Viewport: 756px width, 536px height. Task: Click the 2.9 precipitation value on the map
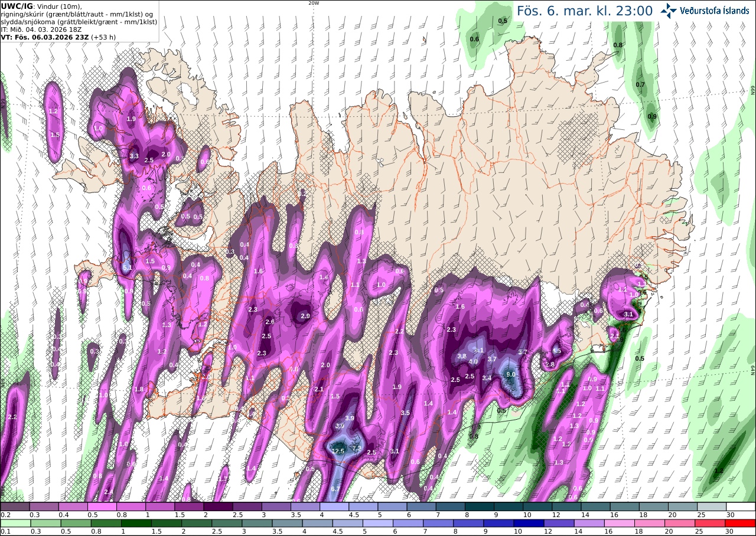click(x=305, y=316)
